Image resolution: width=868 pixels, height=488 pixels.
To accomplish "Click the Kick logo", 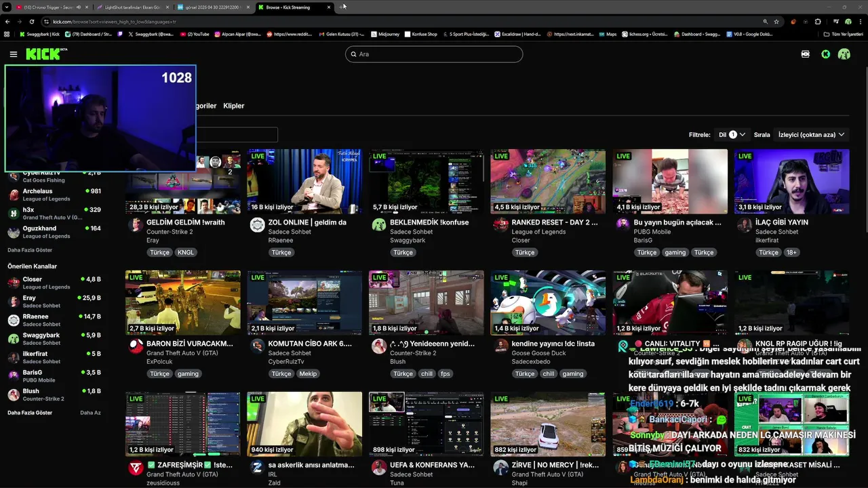I will 46,54.
